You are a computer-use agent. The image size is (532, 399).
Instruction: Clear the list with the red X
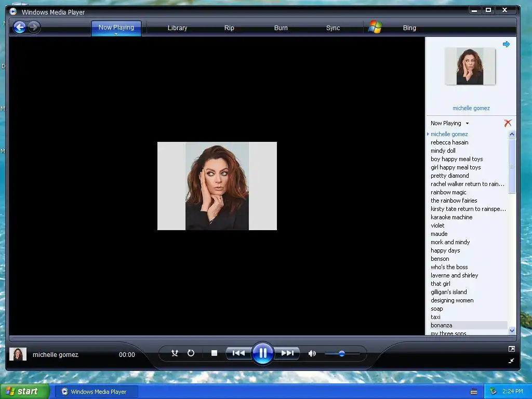click(x=508, y=123)
